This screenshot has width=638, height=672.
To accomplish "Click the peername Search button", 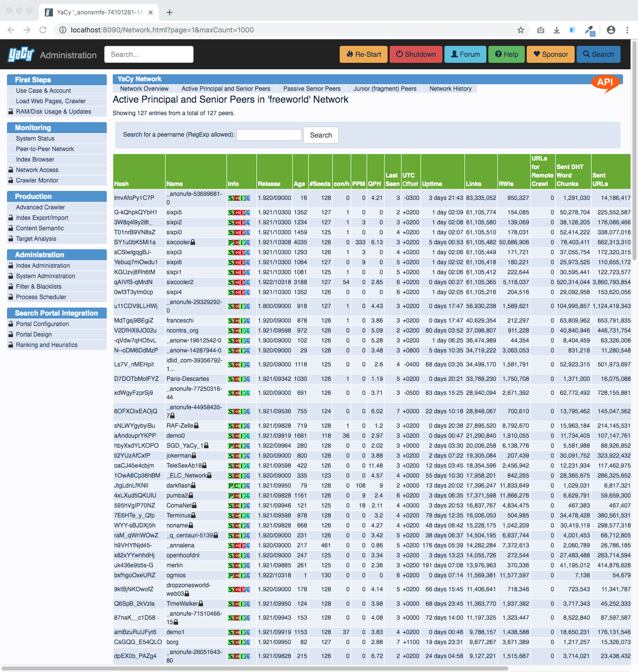I will click(321, 135).
